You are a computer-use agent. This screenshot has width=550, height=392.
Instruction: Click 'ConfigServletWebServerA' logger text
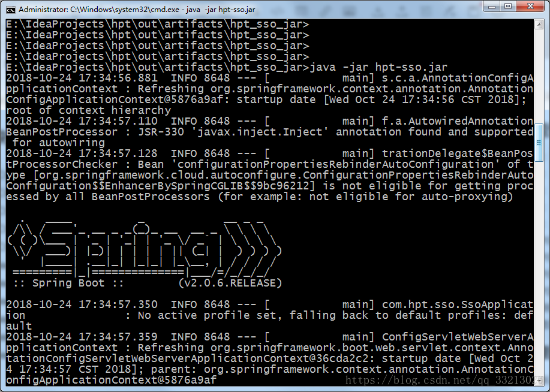tap(458, 337)
